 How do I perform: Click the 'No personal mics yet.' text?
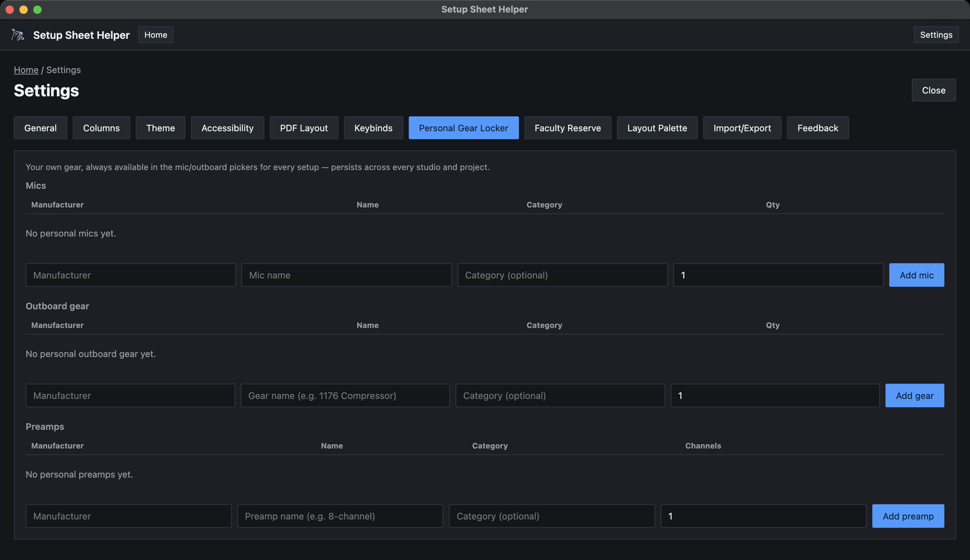click(x=71, y=233)
